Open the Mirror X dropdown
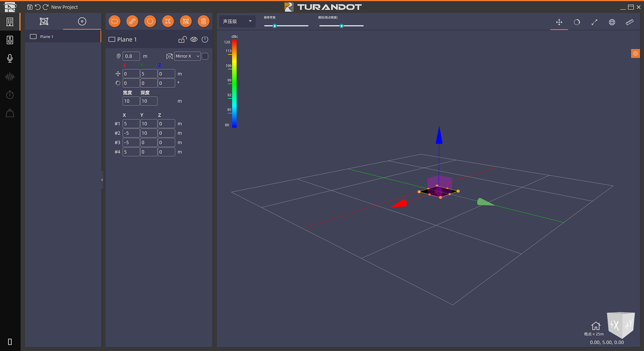This screenshot has width=644, height=351. 187,56
